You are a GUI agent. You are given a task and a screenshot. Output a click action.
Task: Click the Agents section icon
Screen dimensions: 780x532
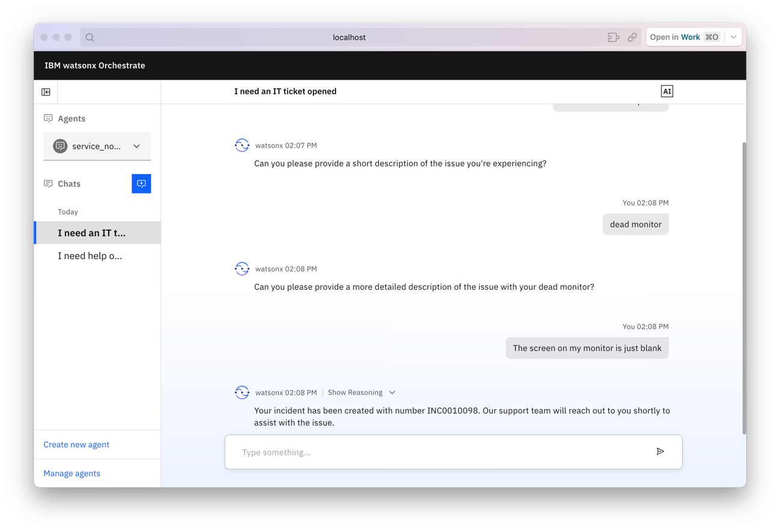48,118
